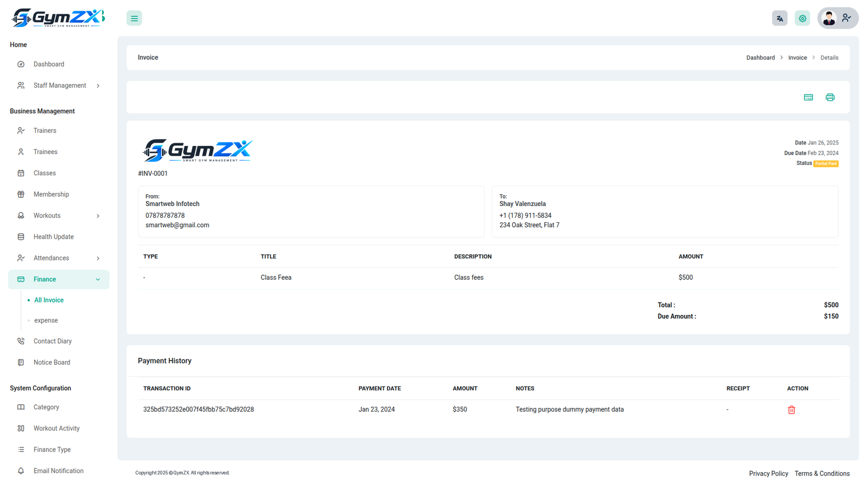Click recipient name Shay Valenzuela
The height and width of the screenshot is (488, 868).
tap(522, 204)
